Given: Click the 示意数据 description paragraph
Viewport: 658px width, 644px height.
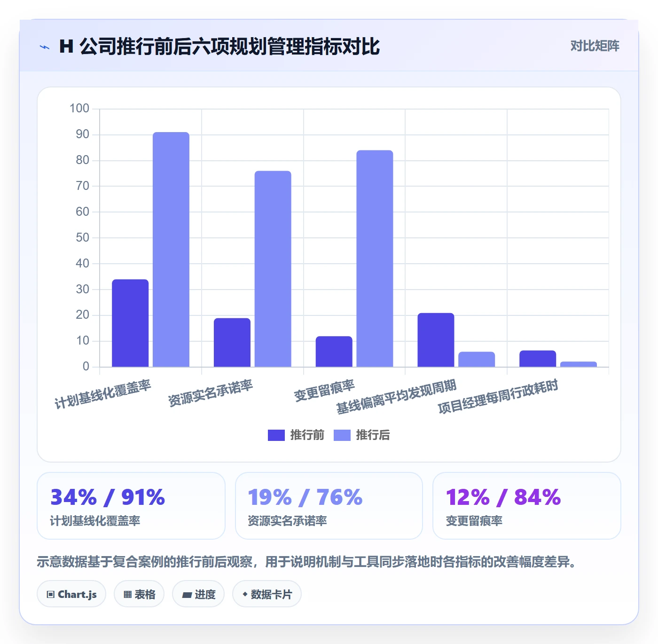Looking at the screenshot, I should tap(308, 562).
